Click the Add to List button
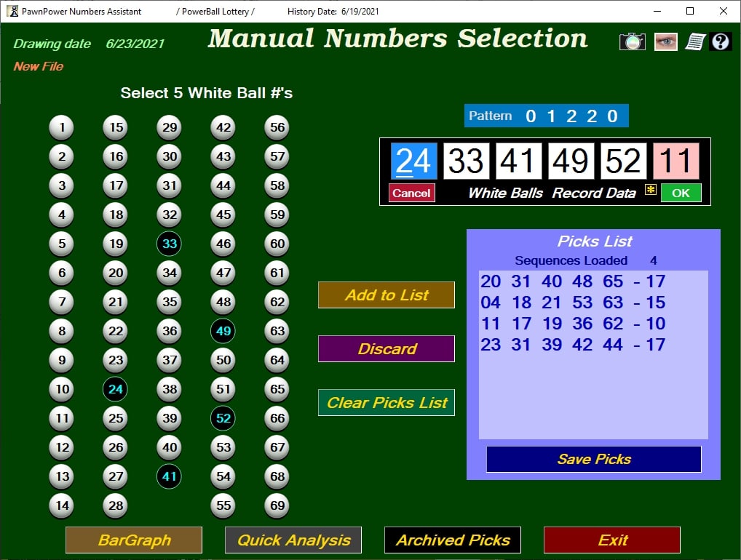Screen dimensions: 741x560 point(386,295)
